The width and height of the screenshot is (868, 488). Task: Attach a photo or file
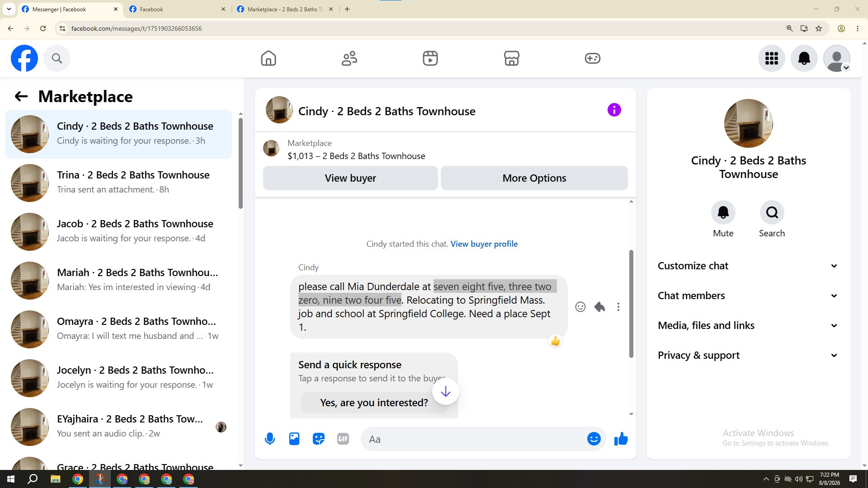coord(294,439)
